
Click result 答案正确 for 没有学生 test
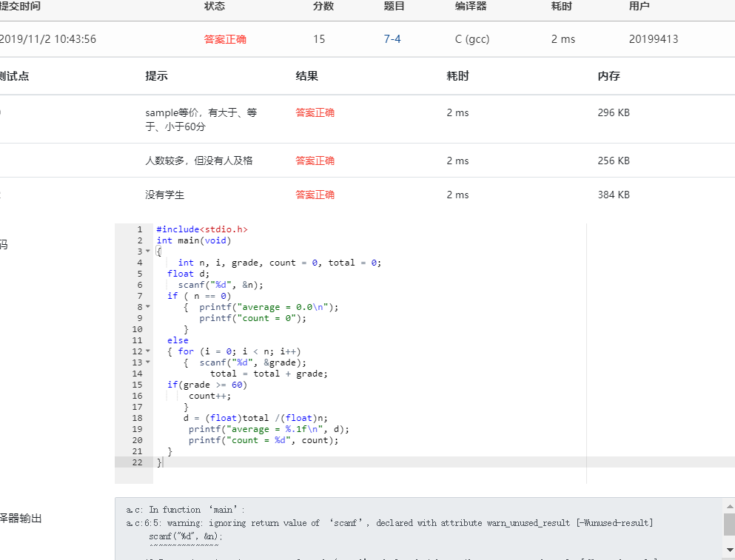click(315, 195)
